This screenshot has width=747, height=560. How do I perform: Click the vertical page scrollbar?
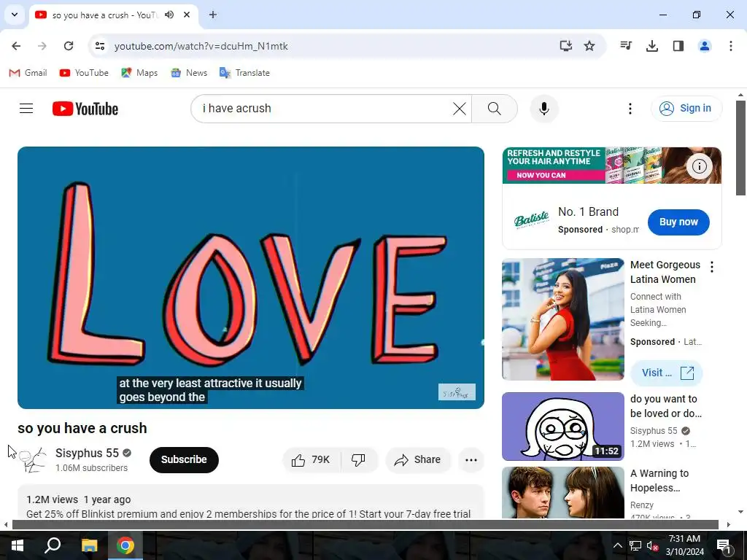pyautogui.click(x=740, y=147)
